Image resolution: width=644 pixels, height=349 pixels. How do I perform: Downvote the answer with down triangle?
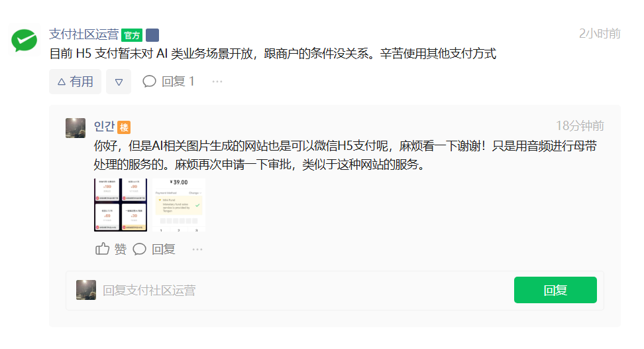(x=119, y=82)
